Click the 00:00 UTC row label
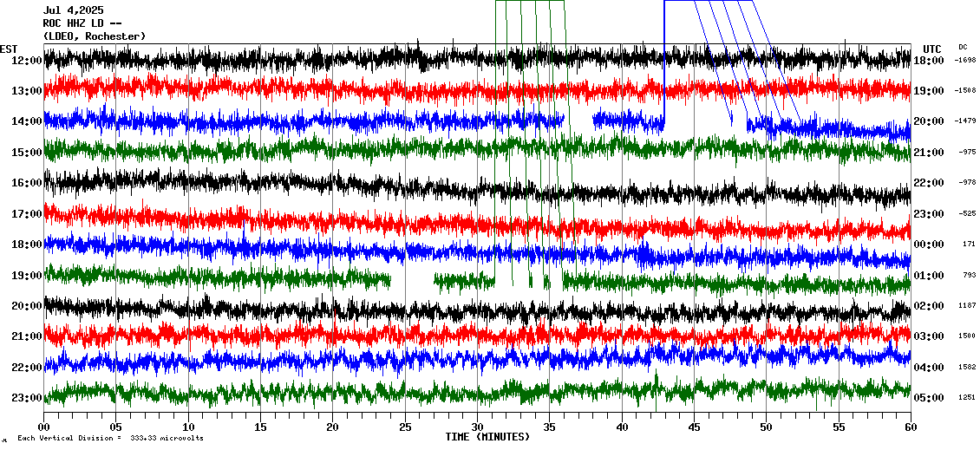The height and width of the screenshot is (450, 980). [x=930, y=245]
